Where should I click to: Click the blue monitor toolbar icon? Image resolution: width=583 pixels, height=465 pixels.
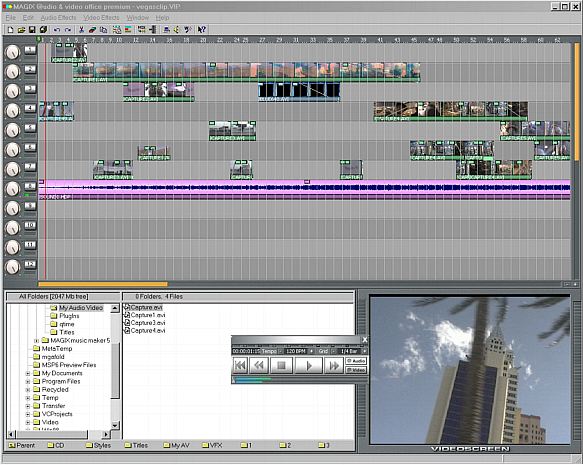(x=167, y=30)
